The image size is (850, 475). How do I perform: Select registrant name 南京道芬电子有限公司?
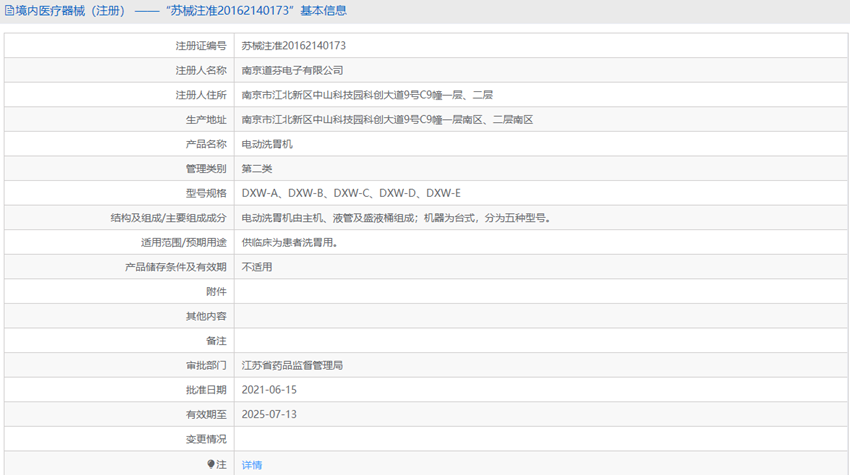click(x=292, y=70)
